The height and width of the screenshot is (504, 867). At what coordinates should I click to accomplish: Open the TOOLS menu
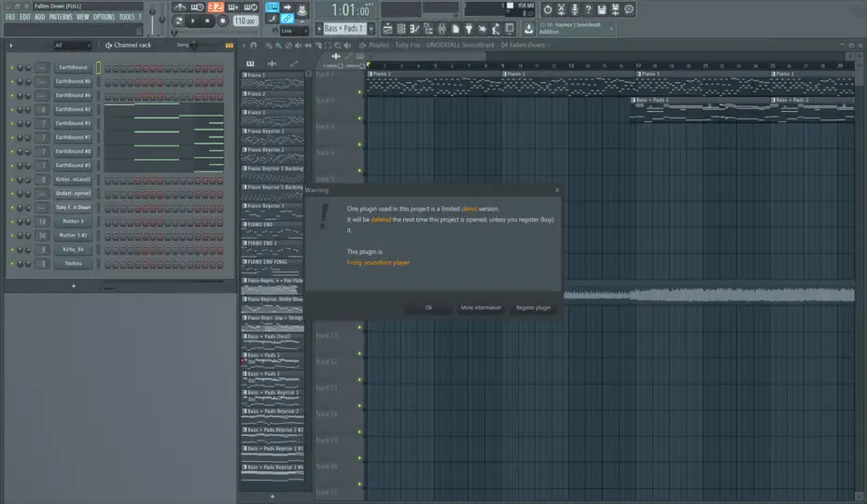pos(127,17)
